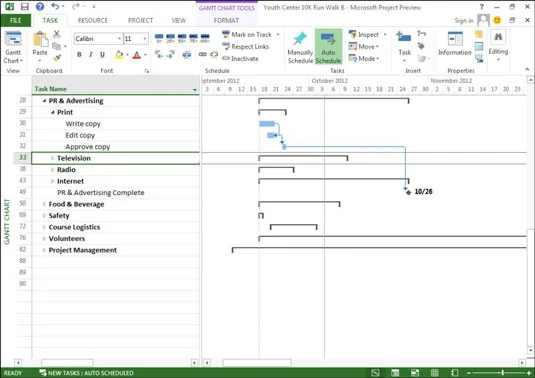Open the font color red A button
The image size is (535, 378).
[x=136, y=55]
